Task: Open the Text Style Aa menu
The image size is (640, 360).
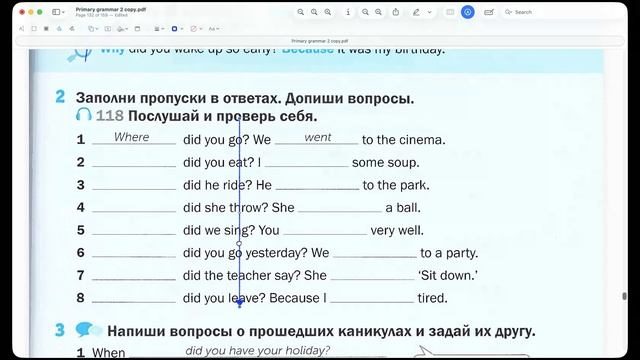Action: [213, 29]
